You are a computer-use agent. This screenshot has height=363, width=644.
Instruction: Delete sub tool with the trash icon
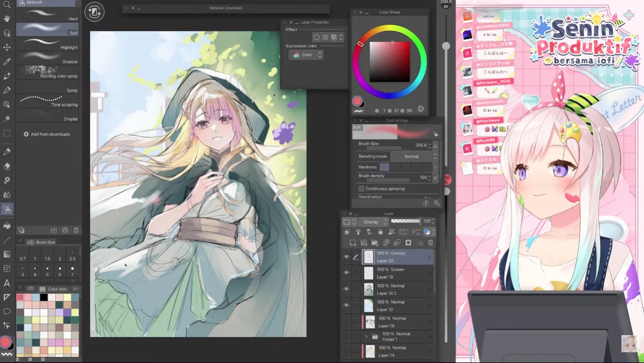pyautogui.click(x=76, y=230)
